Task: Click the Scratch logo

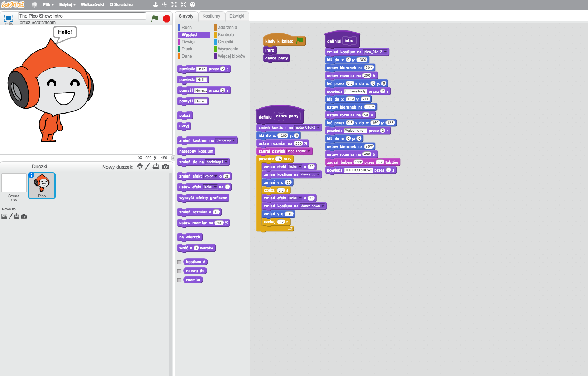Action: 13,5
